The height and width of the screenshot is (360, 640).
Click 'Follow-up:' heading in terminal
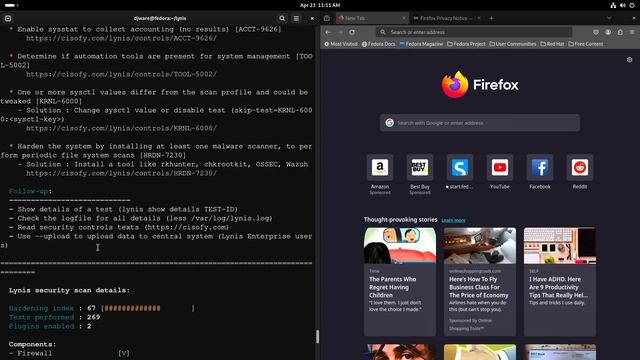[x=30, y=191]
